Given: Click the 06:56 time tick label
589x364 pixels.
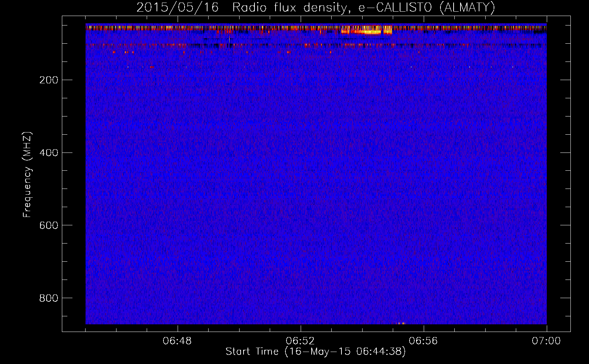Looking at the screenshot, I should pyautogui.click(x=423, y=341).
